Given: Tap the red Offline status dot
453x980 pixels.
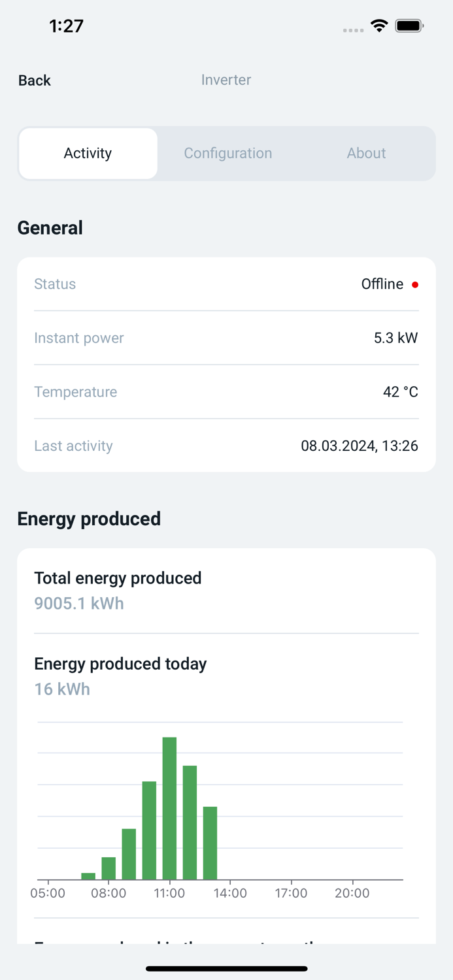Looking at the screenshot, I should 416,284.
